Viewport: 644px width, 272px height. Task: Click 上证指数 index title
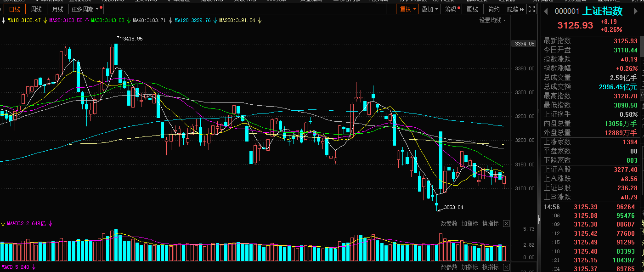pyautogui.click(x=603, y=11)
